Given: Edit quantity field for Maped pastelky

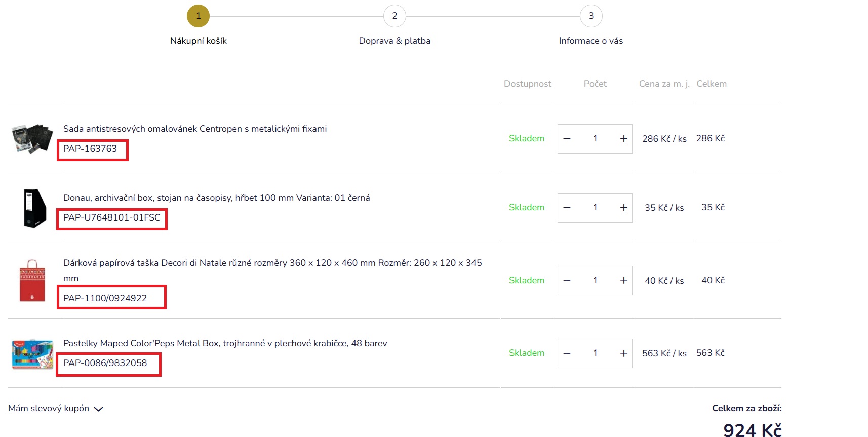Looking at the screenshot, I should 595,353.
